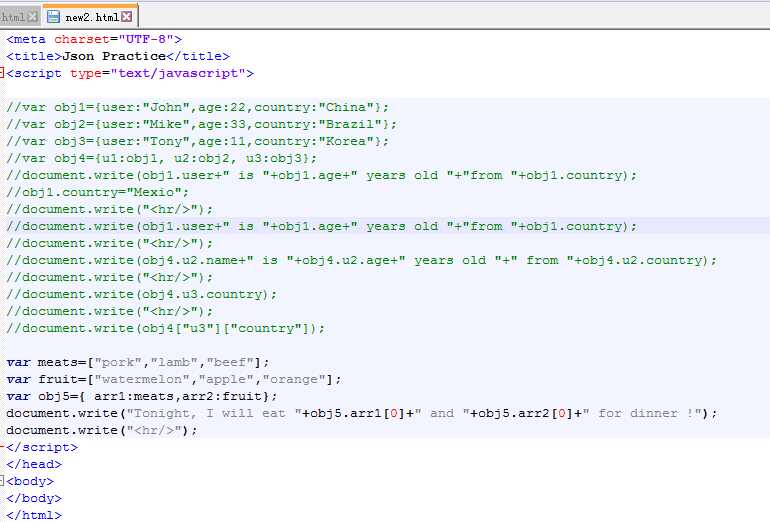770x522 pixels.
Task: Click the closing </html> tag
Action: click(34, 515)
